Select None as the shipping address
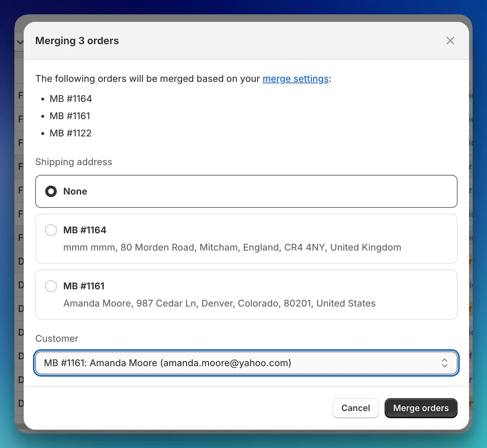The width and height of the screenshot is (487, 448). pos(51,191)
